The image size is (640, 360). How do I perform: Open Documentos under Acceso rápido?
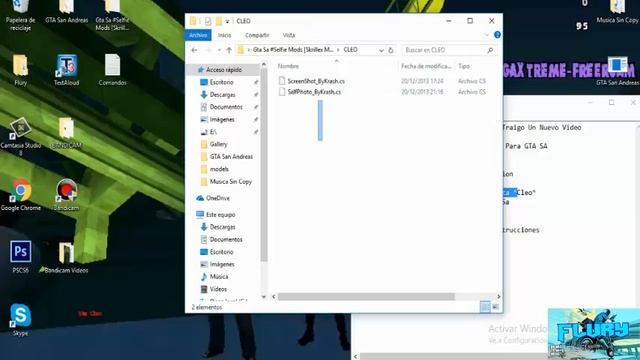tap(226, 107)
